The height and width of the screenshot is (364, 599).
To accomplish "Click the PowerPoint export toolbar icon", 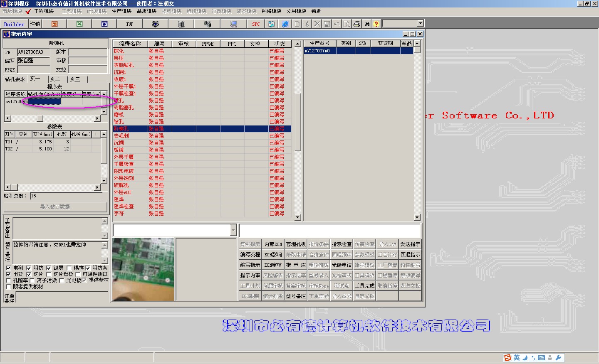I will tap(54, 24).
